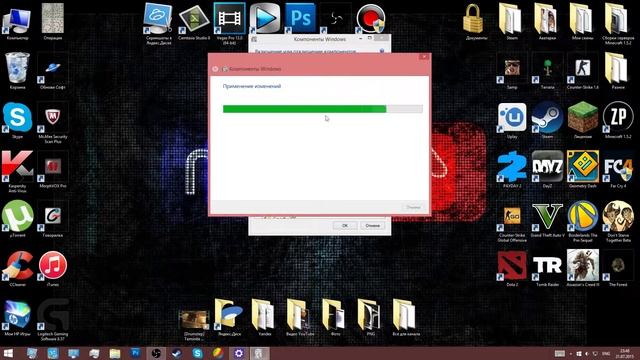Open Logitech Gaming Software shortcut
Image resolution: width=640 pixels, height=360 pixels.
53,319
